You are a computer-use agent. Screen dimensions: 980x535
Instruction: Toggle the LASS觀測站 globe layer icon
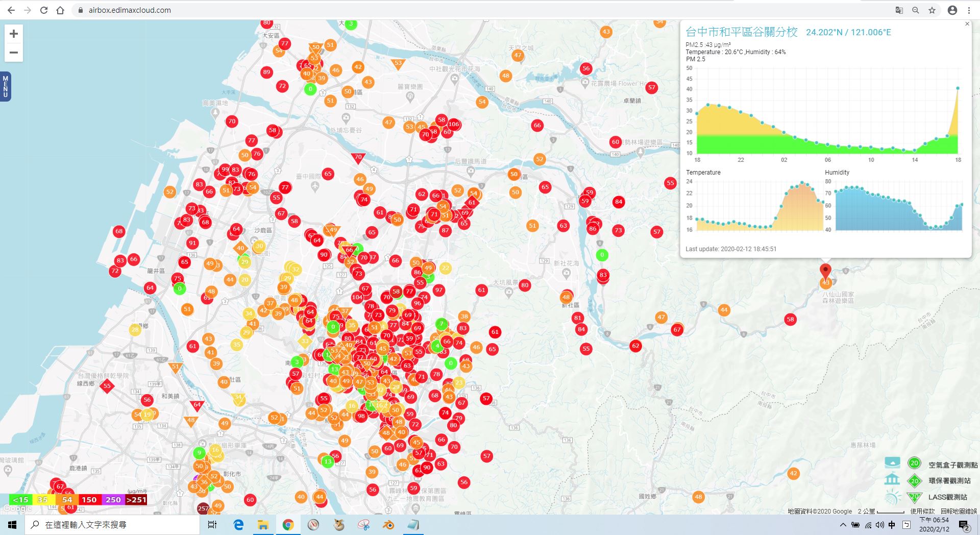point(892,497)
